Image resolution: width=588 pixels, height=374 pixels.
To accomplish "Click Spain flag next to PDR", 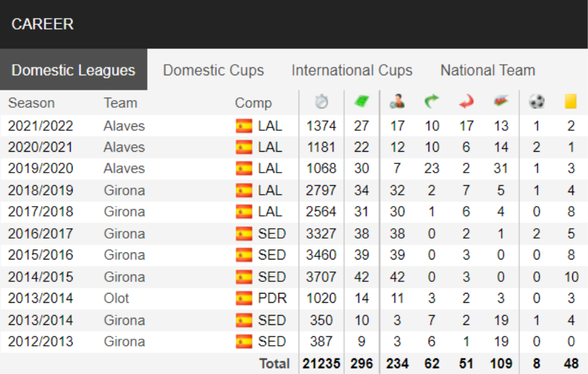I will (x=244, y=299).
